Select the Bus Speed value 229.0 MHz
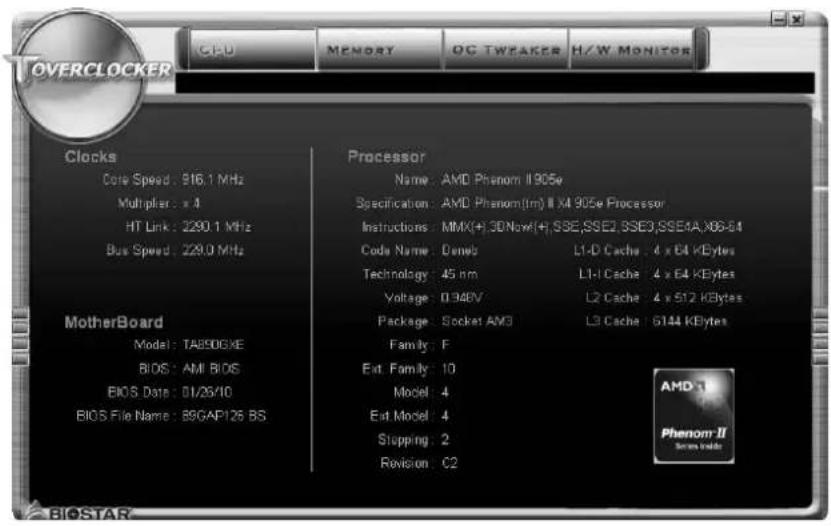831x526 pixels. click(213, 250)
